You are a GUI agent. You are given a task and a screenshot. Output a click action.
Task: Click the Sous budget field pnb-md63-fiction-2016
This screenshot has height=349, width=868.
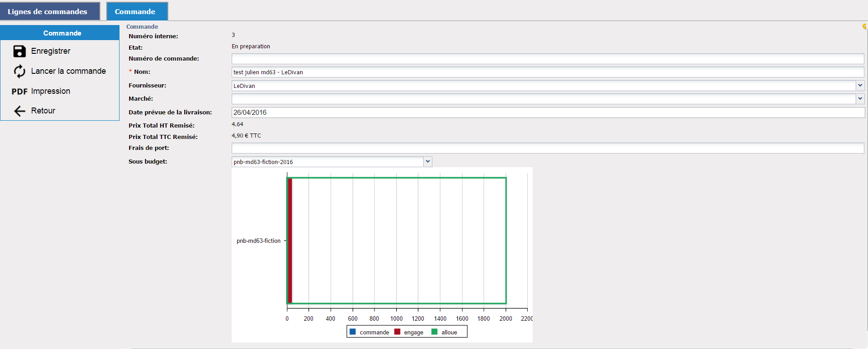coord(327,162)
